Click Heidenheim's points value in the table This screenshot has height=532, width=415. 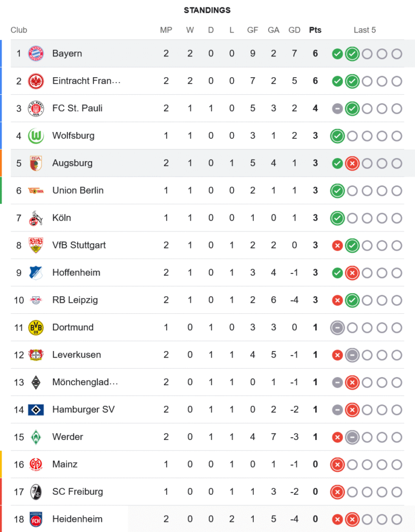click(315, 519)
